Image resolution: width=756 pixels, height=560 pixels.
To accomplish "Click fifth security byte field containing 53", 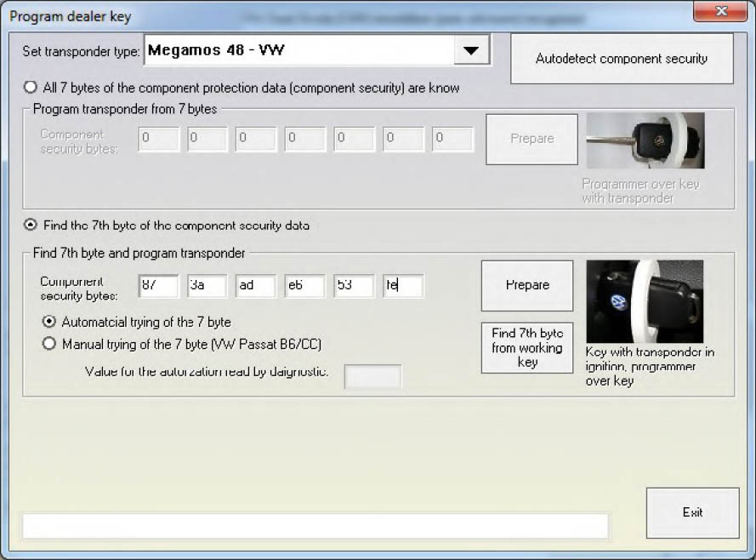I will pyautogui.click(x=353, y=285).
